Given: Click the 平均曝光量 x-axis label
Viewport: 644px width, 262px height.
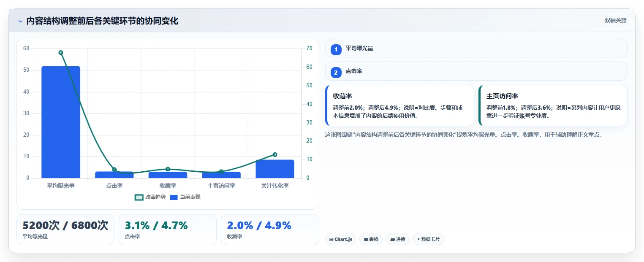Looking at the screenshot, I should pyautogui.click(x=61, y=186).
